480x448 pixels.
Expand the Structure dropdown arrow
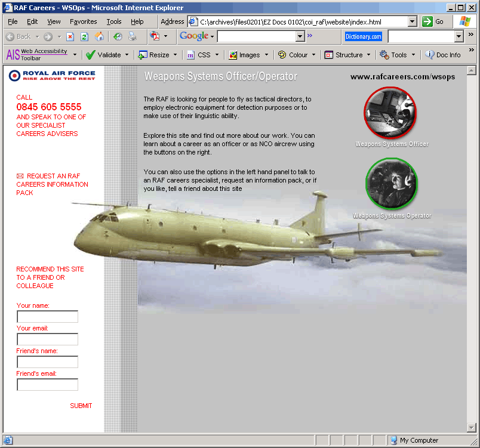(x=368, y=55)
